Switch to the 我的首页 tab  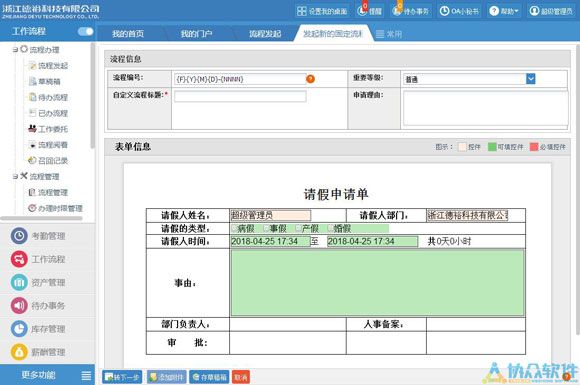[128, 34]
